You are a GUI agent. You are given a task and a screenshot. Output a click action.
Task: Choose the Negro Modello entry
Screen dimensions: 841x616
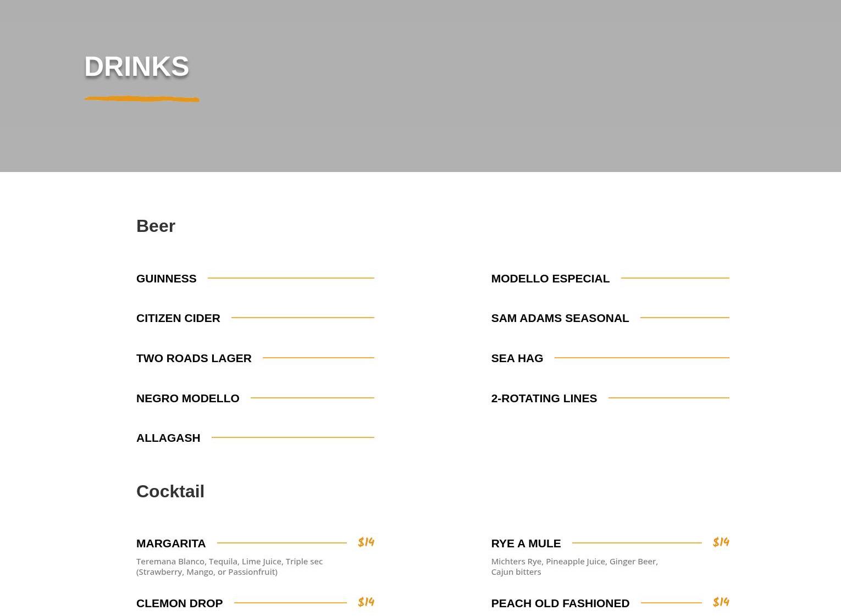pos(187,398)
